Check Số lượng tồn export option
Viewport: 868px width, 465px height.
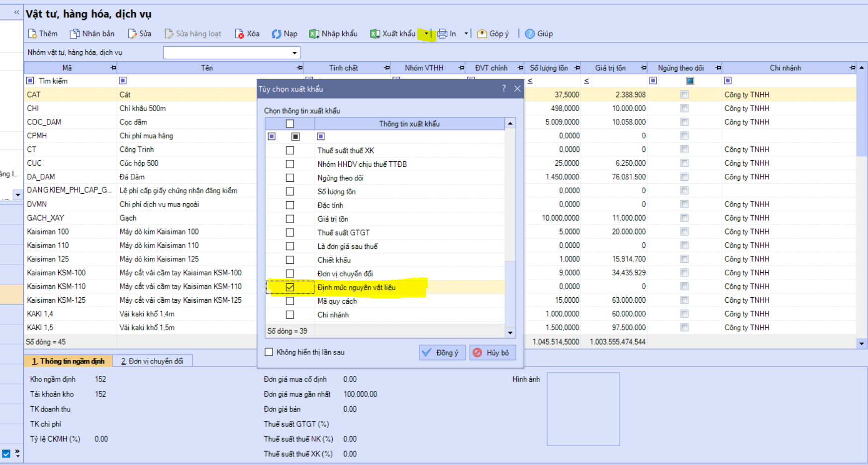coord(290,192)
